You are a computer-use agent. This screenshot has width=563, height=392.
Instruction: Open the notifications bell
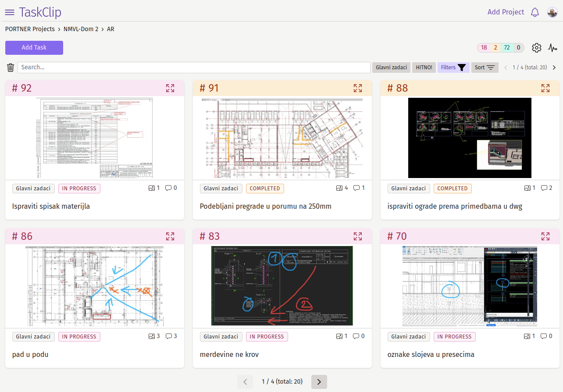(534, 12)
